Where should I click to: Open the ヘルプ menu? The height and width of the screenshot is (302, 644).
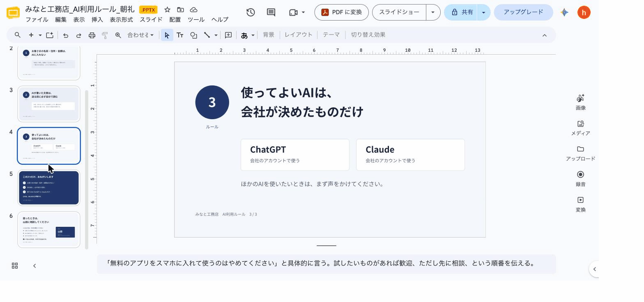tap(220, 19)
